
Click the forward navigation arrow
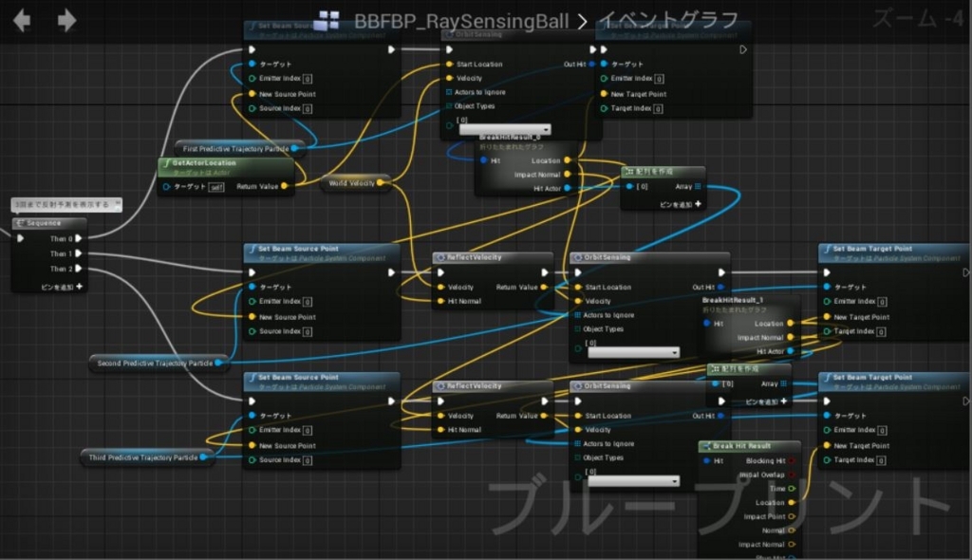pos(67,21)
